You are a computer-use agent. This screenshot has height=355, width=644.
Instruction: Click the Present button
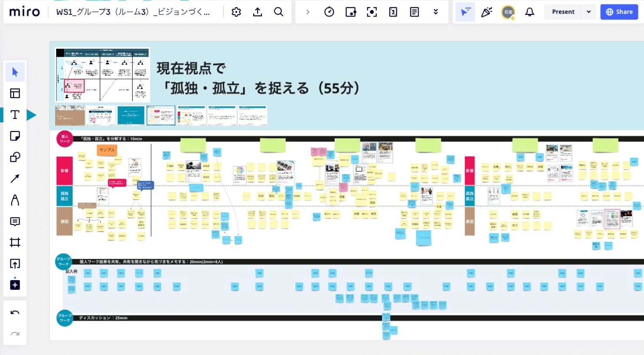[563, 12]
